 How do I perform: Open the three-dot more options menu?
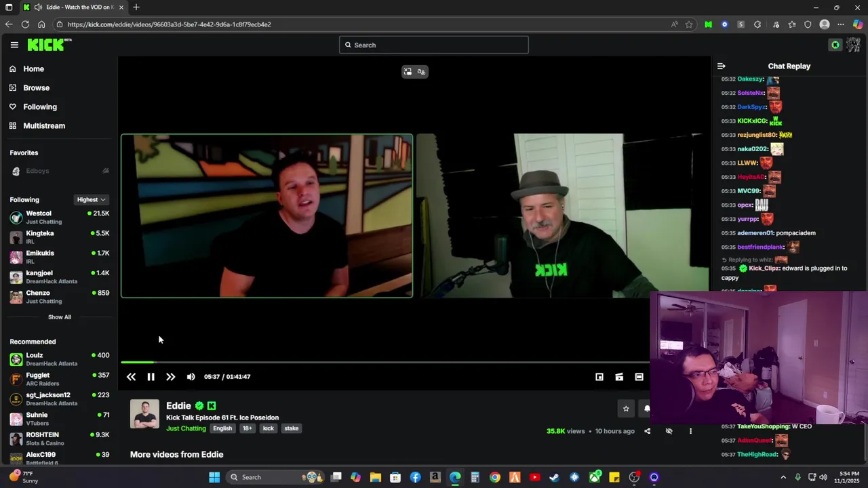coord(690,431)
